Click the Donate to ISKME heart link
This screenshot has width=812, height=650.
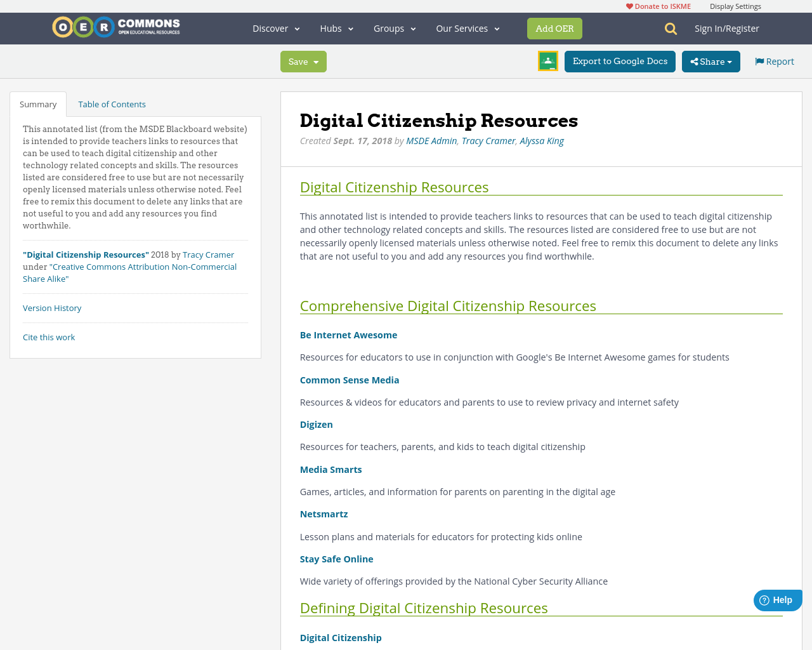[658, 6]
